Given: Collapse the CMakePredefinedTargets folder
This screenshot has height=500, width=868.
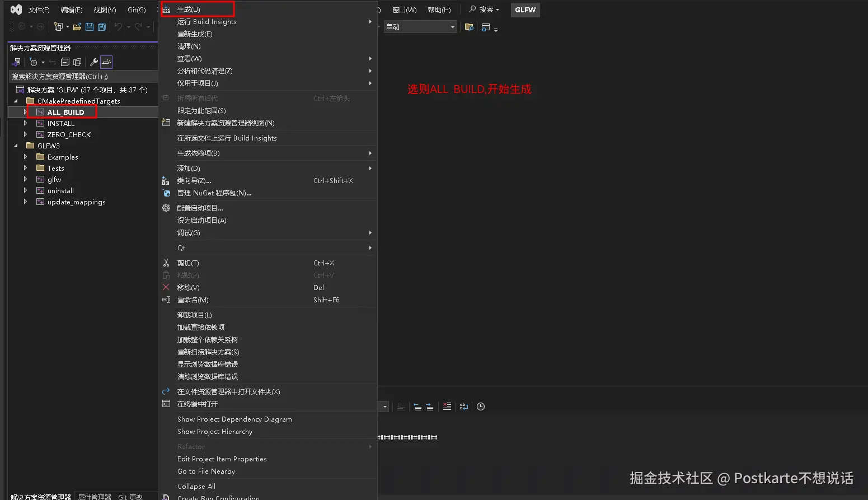Looking at the screenshot, I should point(16,101).
